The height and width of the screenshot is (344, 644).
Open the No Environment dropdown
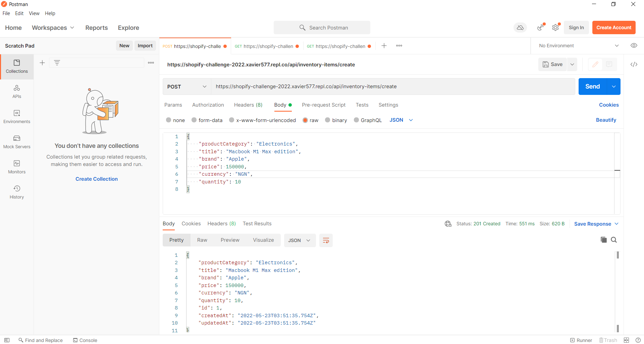pos(579,46)
